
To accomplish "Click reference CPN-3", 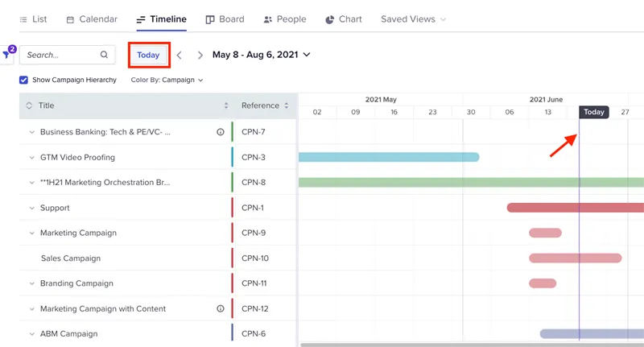I will (254, 157).
